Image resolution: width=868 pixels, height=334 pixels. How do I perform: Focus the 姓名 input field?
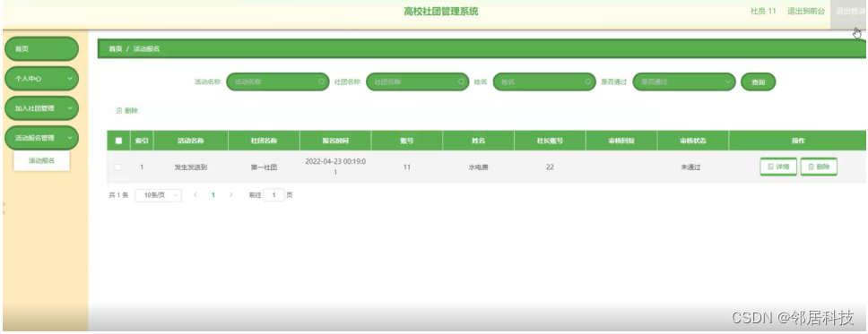(x=544, y=81)
